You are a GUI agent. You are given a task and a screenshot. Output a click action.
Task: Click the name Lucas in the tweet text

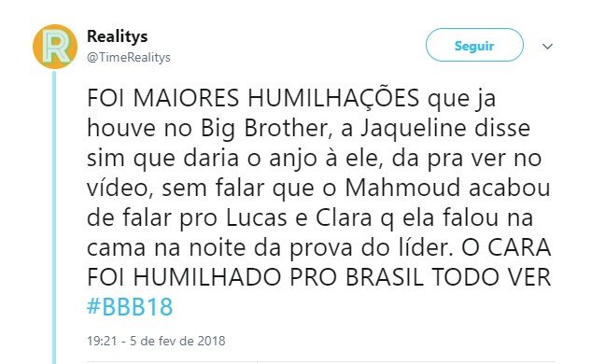pyautogui.click(x=257, y=217)
